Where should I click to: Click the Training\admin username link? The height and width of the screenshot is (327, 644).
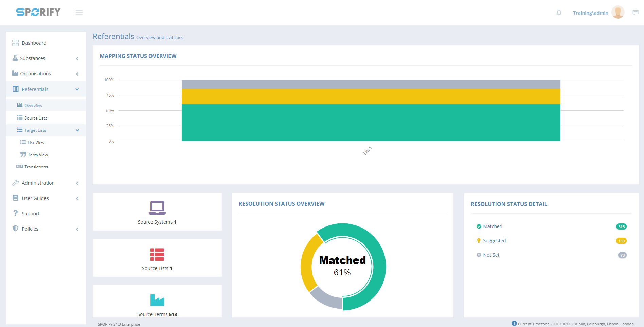tap(590, 13)
